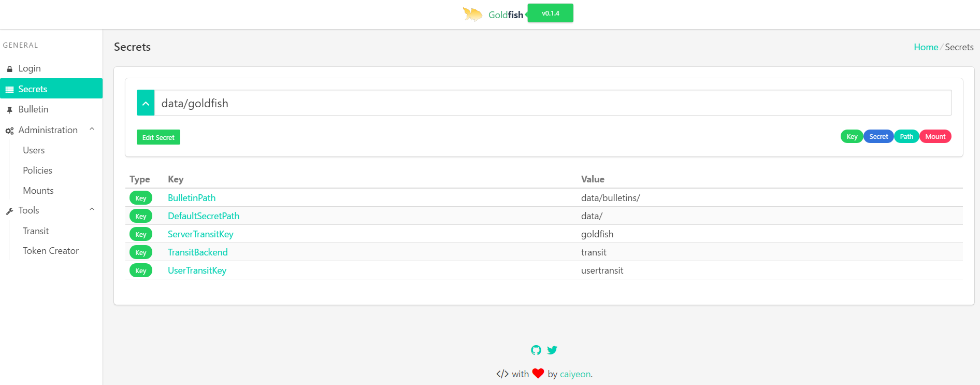
Task: Click Key badge in TransitBackend row
Action: tap(141, 252)
